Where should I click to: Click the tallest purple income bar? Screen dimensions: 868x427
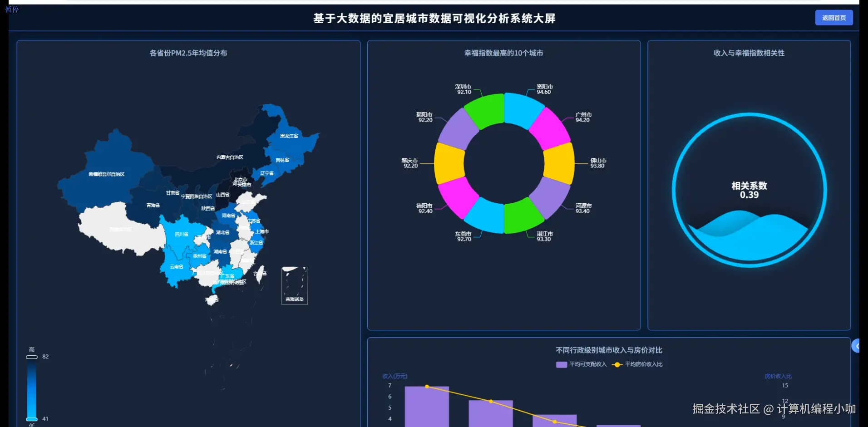[x=427, y=407]
